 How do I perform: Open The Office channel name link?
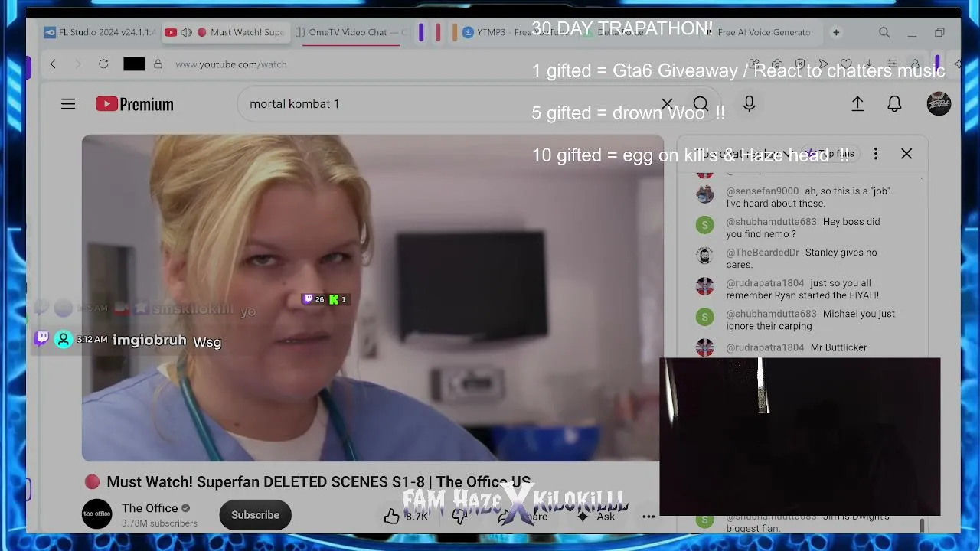pyautogui.click(x=150, y=508)
